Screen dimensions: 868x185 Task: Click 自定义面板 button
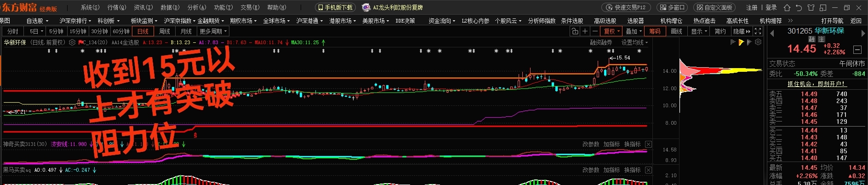click(714, 7)
